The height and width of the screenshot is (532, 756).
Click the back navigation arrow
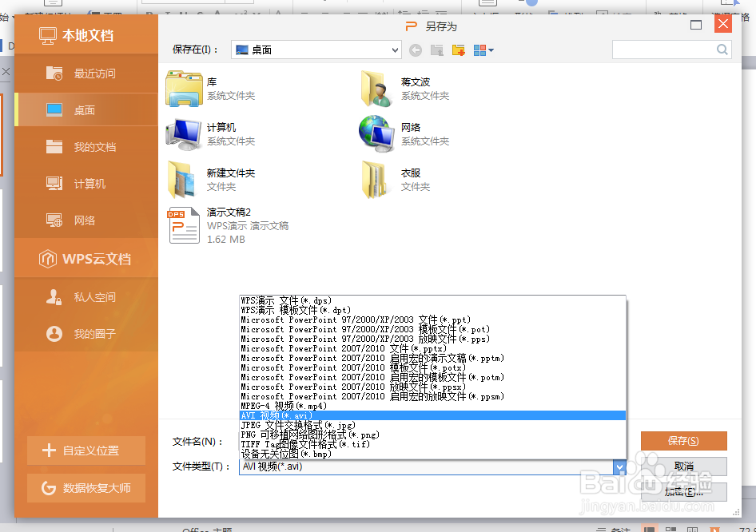415,50
